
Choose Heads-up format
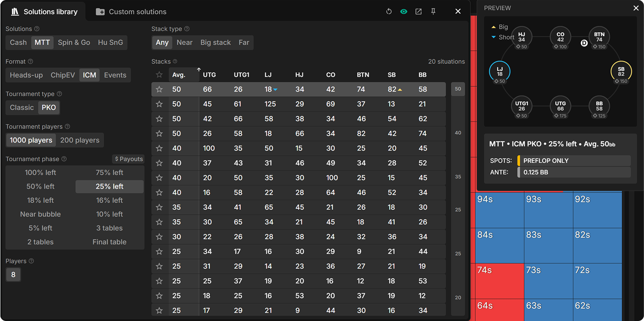click(x=26, y=75)
